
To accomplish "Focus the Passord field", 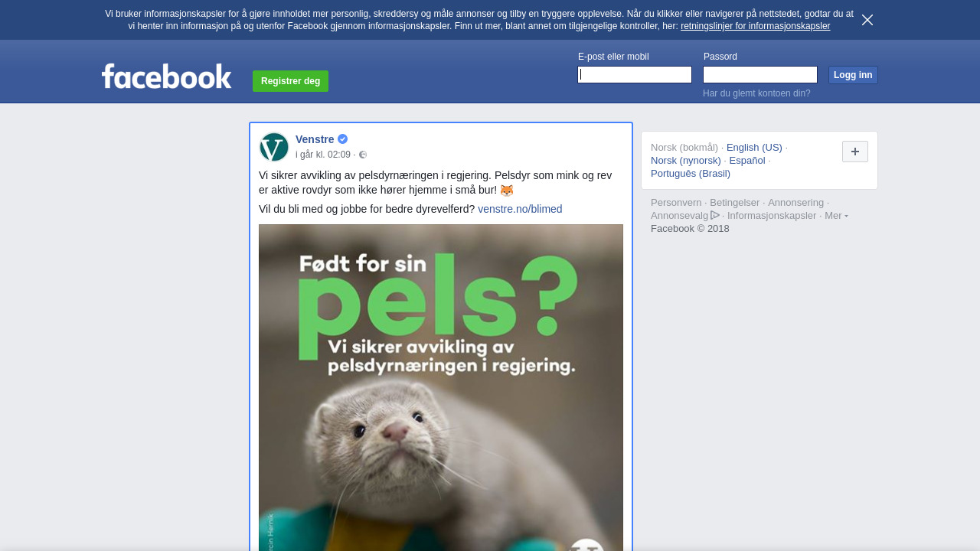I will coord(760,74).
